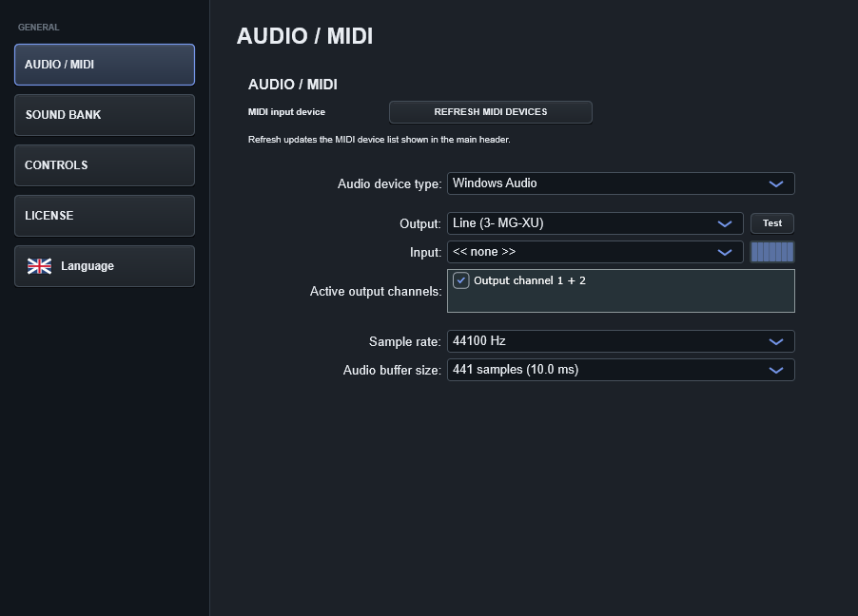Click the GENERAL sidebar heading
Screen dimensions: 858x616
click(38, 28)
